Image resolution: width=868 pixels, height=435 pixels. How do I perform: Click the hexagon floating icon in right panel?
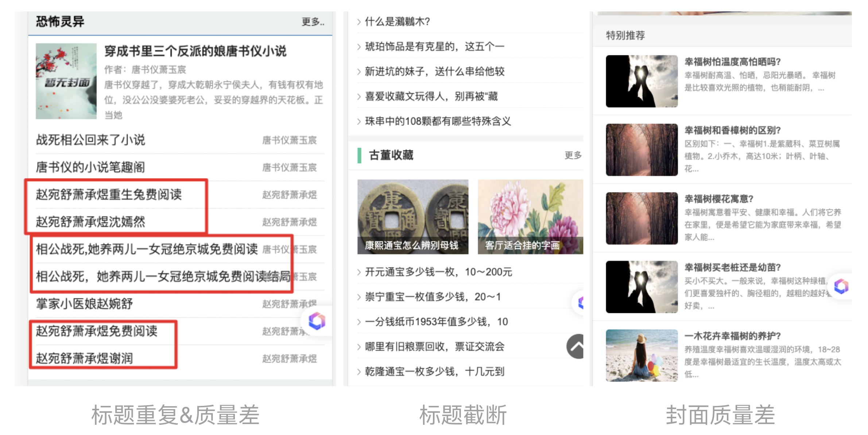(841, 286)
